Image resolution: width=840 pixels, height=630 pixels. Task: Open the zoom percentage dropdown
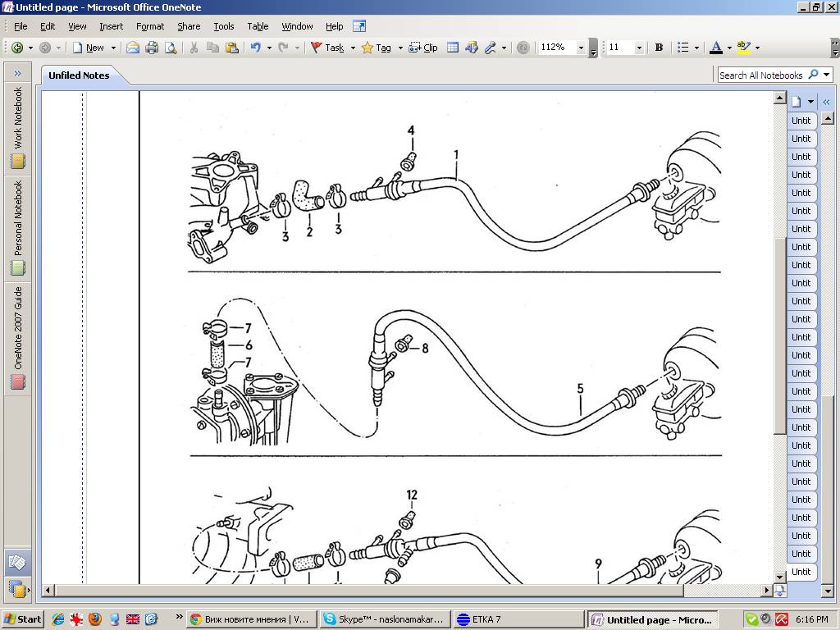(x=581, y=48)
